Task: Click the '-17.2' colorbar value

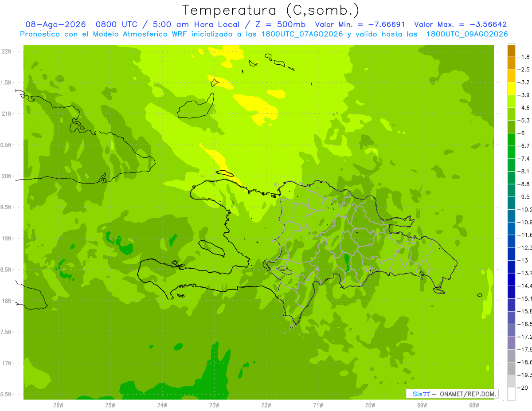Action: (x=525, y=337)
